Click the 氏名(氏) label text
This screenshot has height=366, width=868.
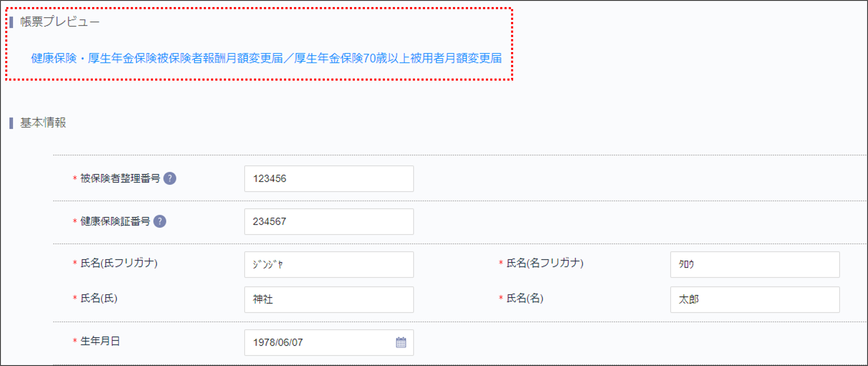click(x=99, y=298)
